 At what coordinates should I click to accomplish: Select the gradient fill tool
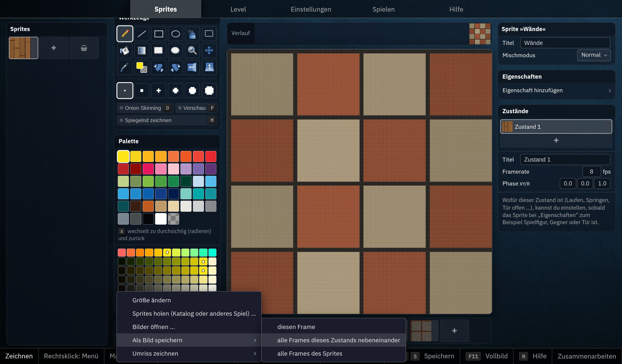pos(142,51)
